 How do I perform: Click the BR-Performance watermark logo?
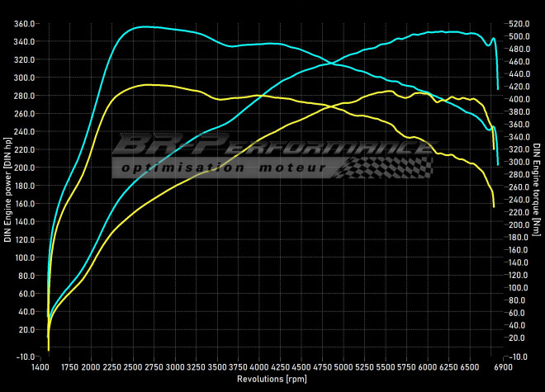point(272,149)
